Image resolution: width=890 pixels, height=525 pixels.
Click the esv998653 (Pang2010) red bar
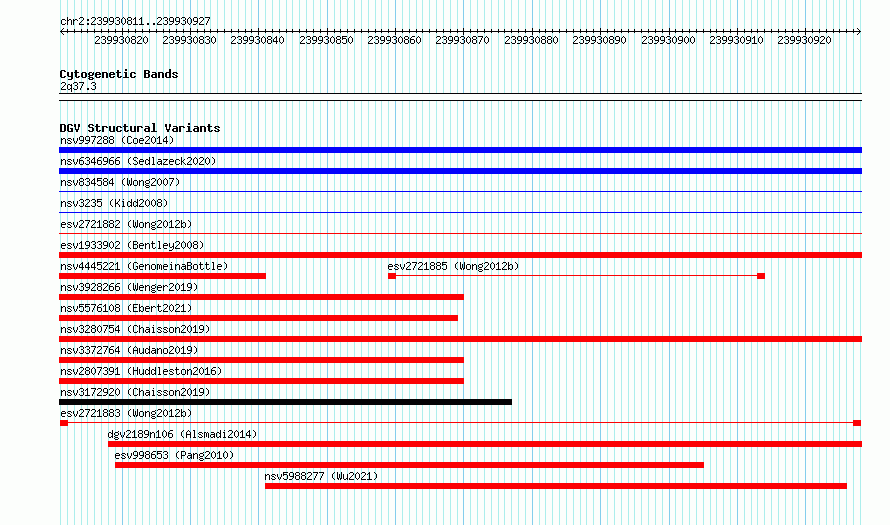coord(409,465)
